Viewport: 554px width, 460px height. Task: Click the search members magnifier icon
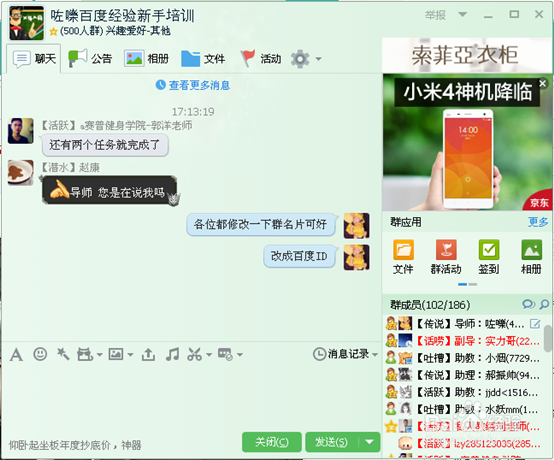point(544,304)
